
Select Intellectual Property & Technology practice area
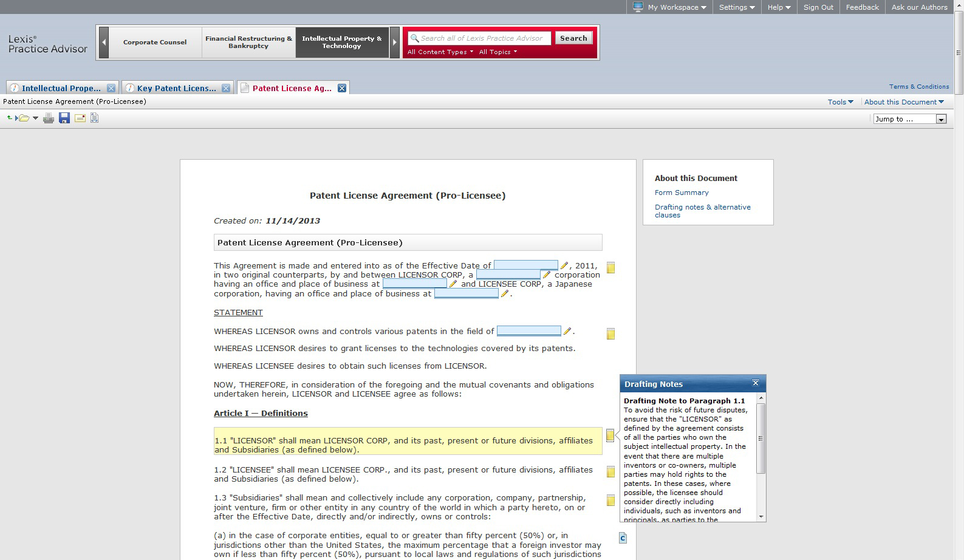point(342,43)
